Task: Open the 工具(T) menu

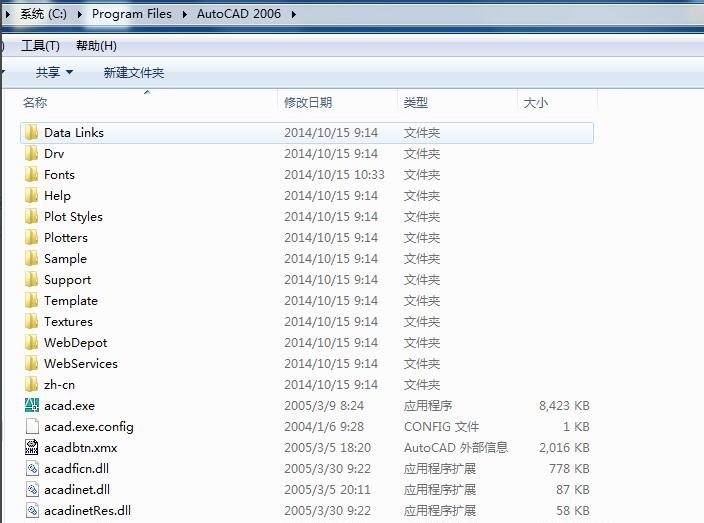Action: (40, 46)
